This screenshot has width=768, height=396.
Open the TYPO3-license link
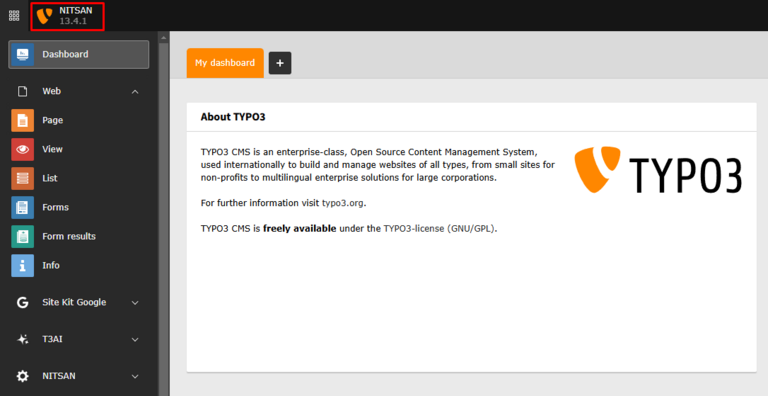pos(414,228)
